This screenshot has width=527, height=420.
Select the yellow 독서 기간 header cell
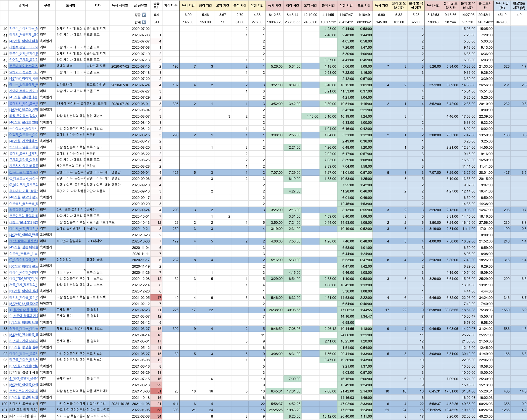(x=188, y=5)
